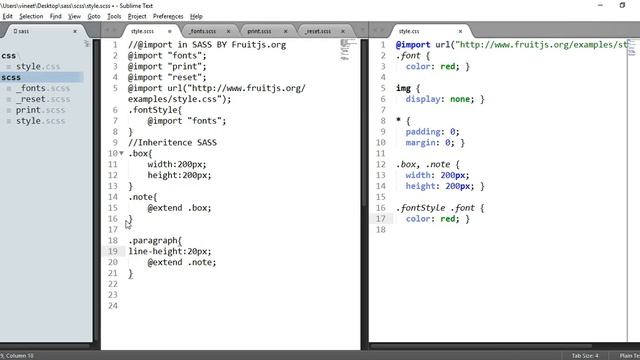Click left pane vertical scrollbar
Image resolution: width=640 pixels, height=360 pixels.
363,122
